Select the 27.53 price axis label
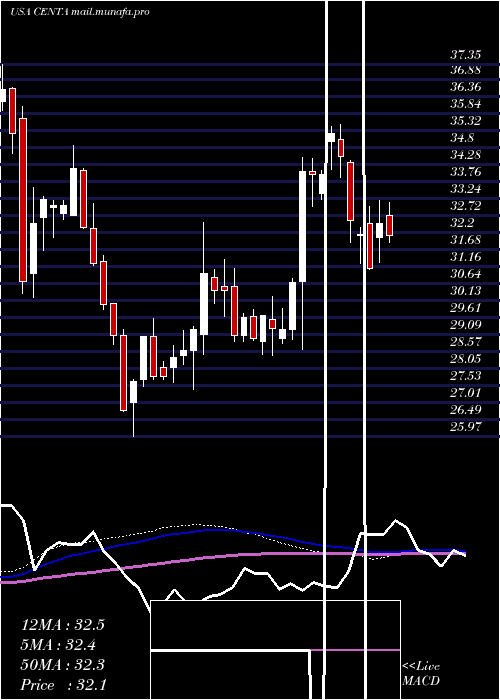Viewport: 500px width, 700px height. [466, 375]
